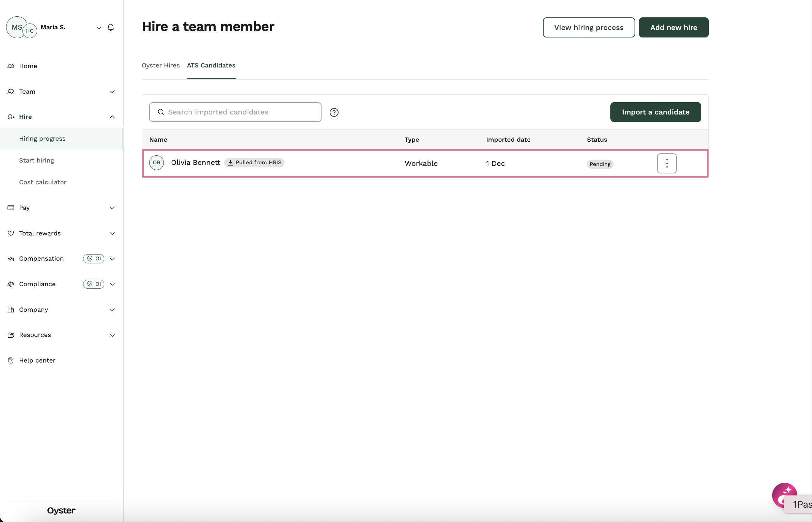Open Start hiring in the sidebar
Screen dimensions: 812x522
pos(36,160)
